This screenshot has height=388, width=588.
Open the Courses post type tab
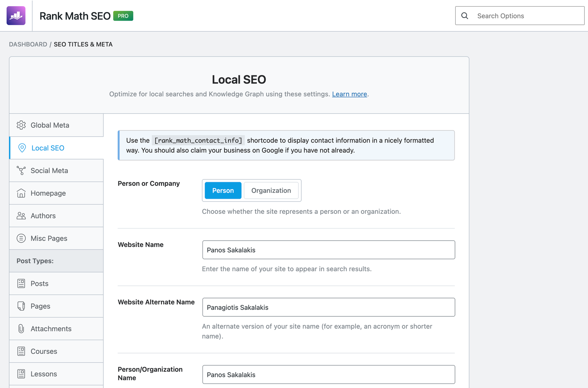pos(56,351)
